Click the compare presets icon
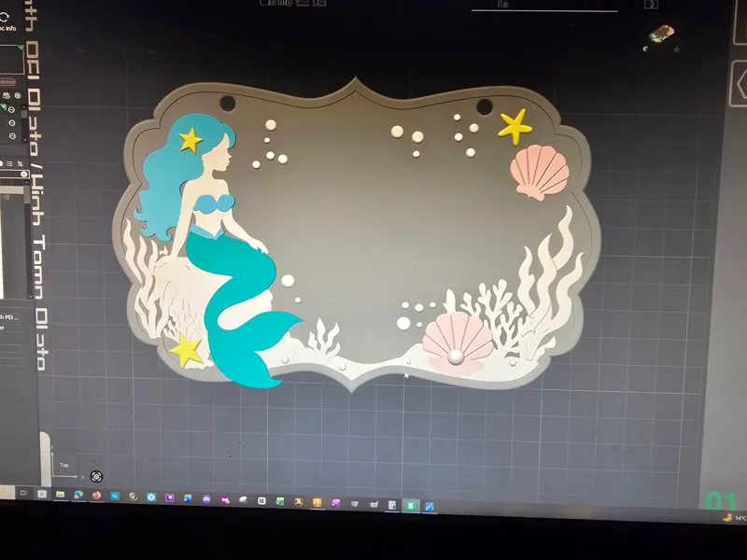747x560 pixels. point(20,164)
